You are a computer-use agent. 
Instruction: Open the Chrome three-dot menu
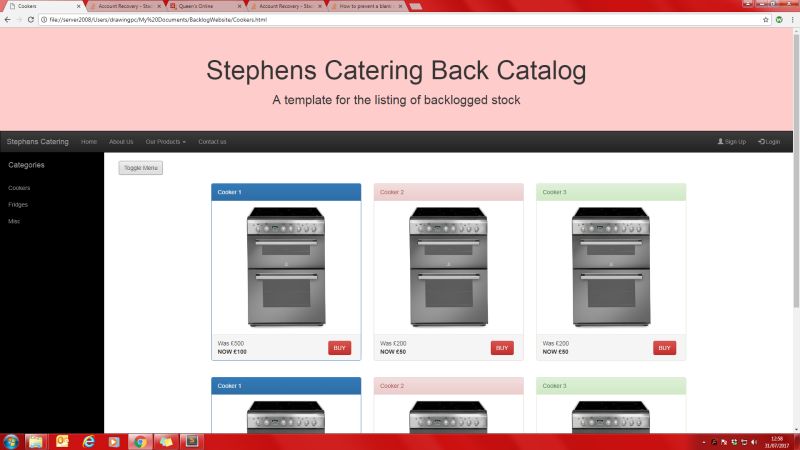click(x=792, y=19)
